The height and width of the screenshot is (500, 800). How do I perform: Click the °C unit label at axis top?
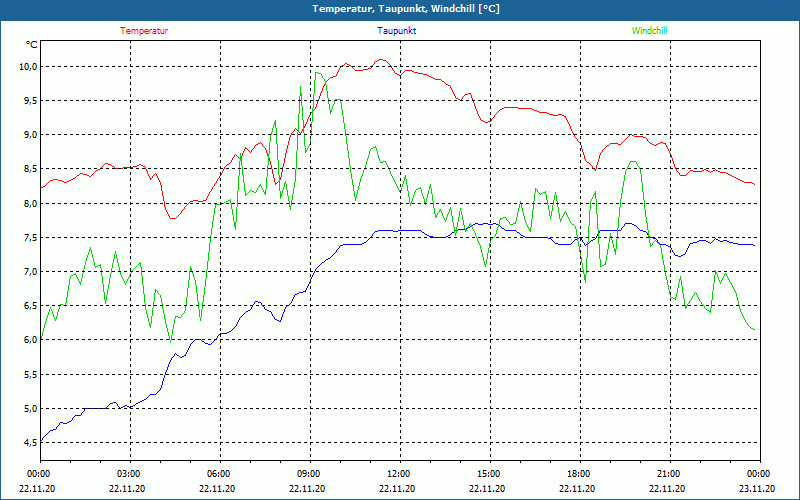pos(32,45)
